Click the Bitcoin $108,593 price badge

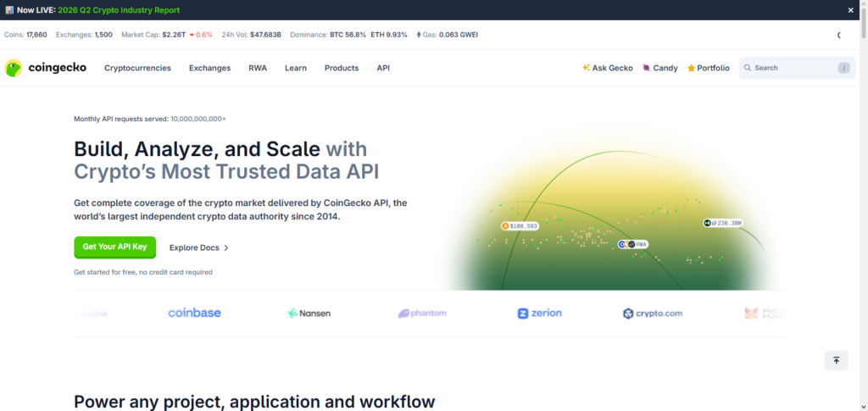pos(520,226)
